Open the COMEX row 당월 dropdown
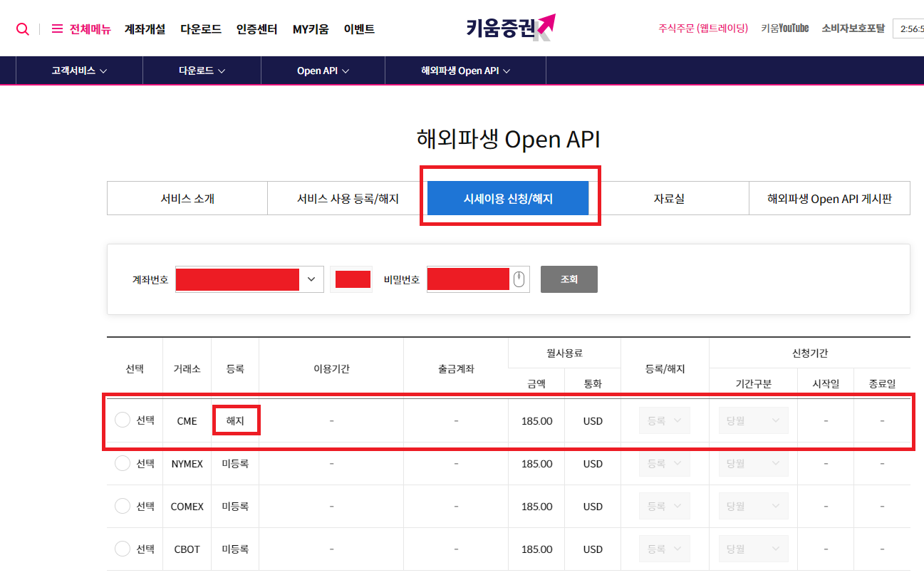 (753, 506)
